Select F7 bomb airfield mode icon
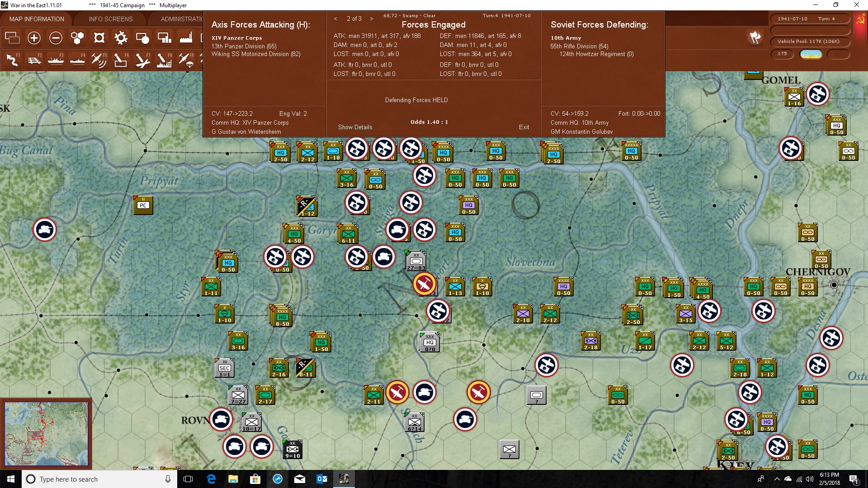 [x=142, y=60]
